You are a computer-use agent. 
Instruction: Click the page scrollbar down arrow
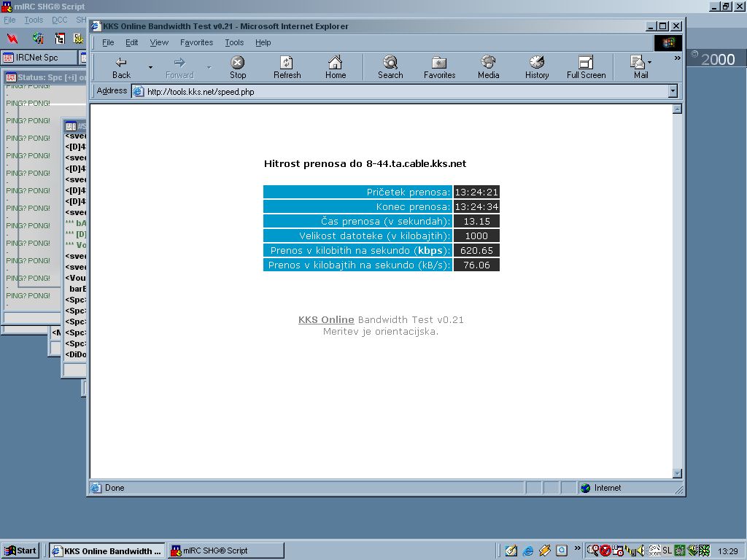677,473
